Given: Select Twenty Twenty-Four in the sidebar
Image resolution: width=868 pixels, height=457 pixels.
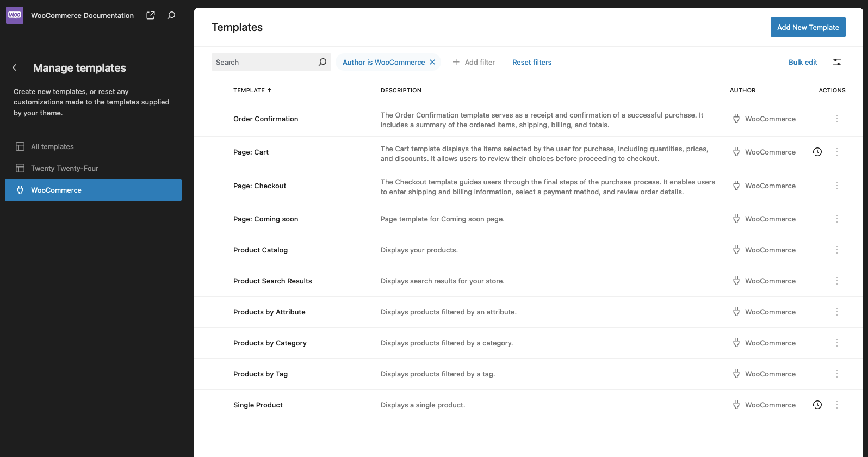Looking at the screenshot, I should click(64, 168).
